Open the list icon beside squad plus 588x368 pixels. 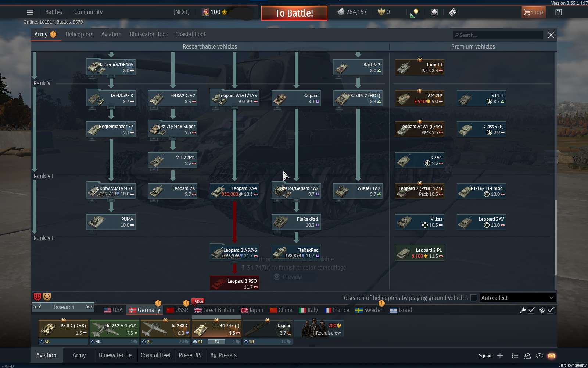[515, 356]
